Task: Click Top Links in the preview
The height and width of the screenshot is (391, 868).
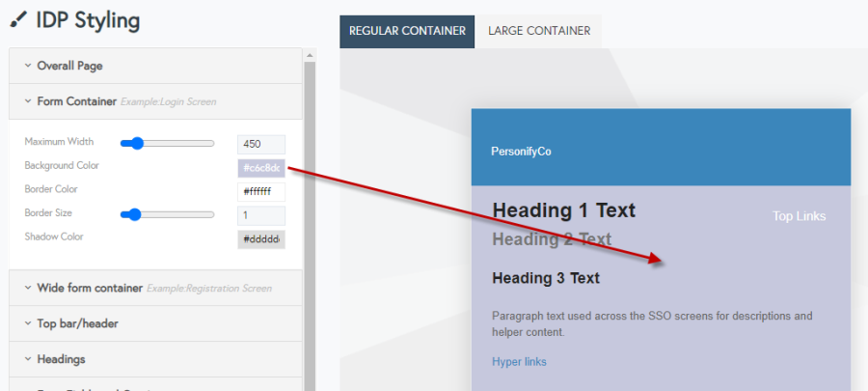Action: [799, 216]
